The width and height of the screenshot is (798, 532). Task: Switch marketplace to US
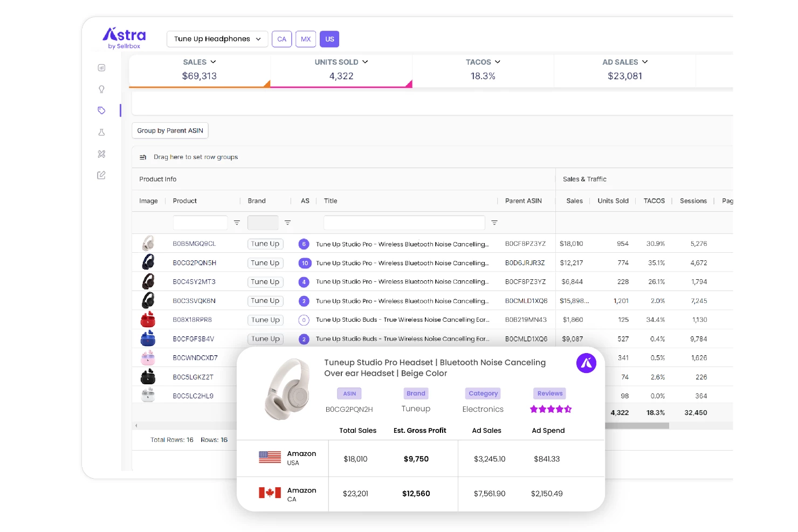coord(329,39)
